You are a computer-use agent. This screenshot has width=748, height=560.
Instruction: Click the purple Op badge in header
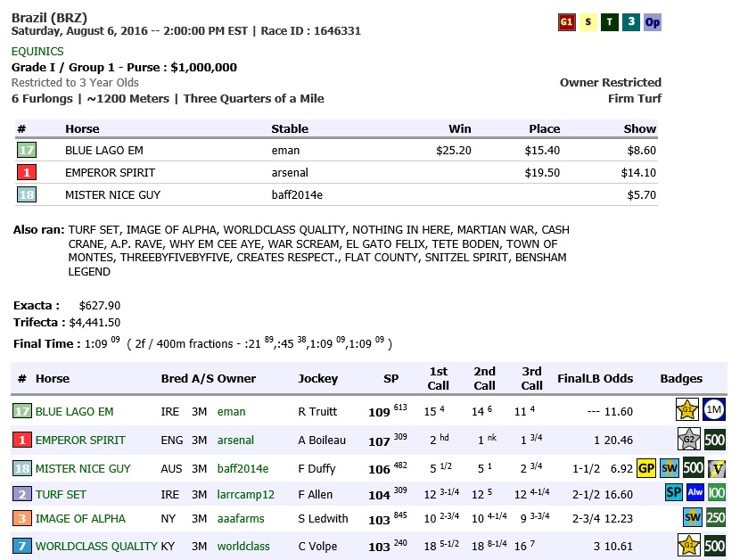(x=652, y=22)
